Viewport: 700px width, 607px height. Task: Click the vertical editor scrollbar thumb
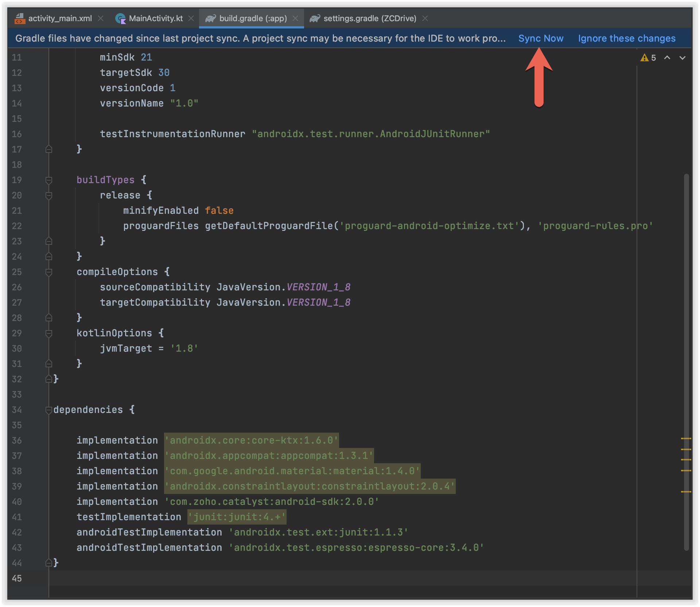pos(686,361)
